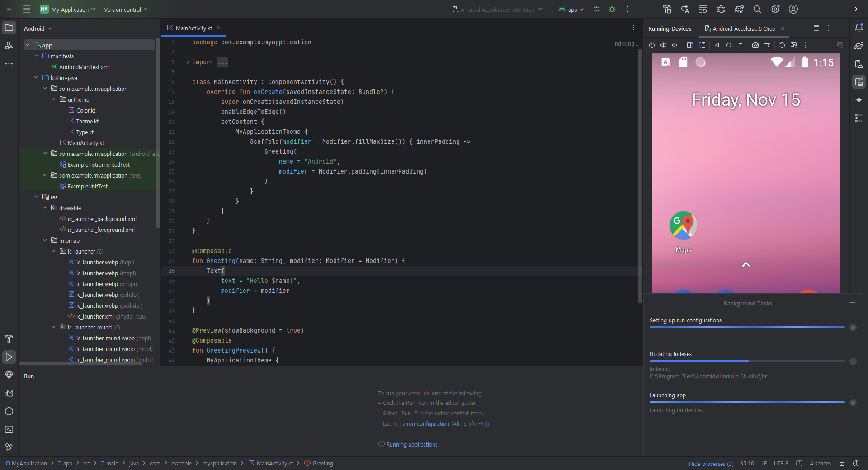This screenshot has height=470, width=868.
Task: Open device selector Android Accelerated x86 Oreo
Action: click(497, 9)
